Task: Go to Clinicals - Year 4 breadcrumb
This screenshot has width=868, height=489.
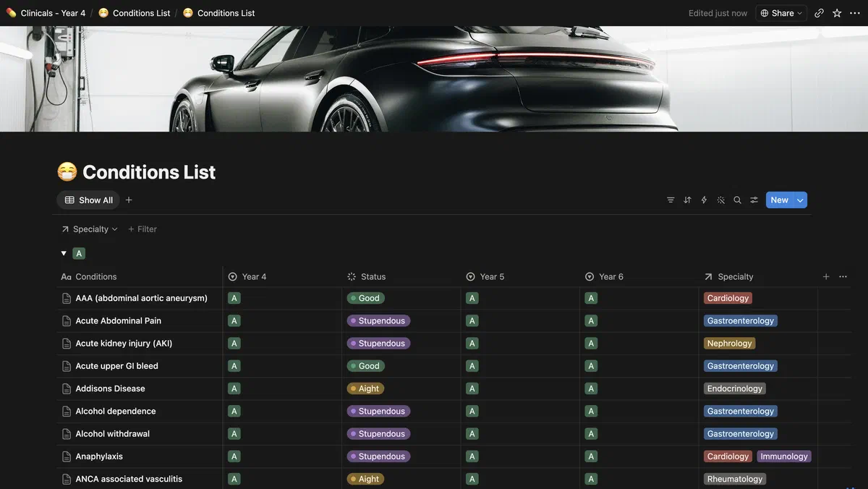Action: click(x=46, y=13)
